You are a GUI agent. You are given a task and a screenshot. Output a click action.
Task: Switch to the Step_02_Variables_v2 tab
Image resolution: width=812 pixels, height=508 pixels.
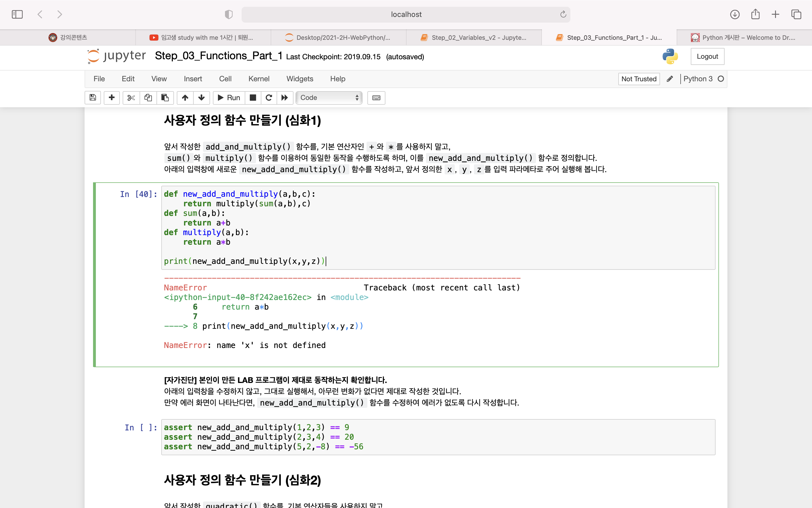(x=474, y=37)
